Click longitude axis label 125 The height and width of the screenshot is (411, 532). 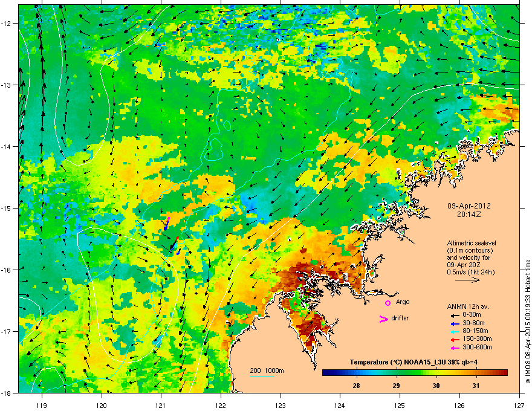[400, 405]
